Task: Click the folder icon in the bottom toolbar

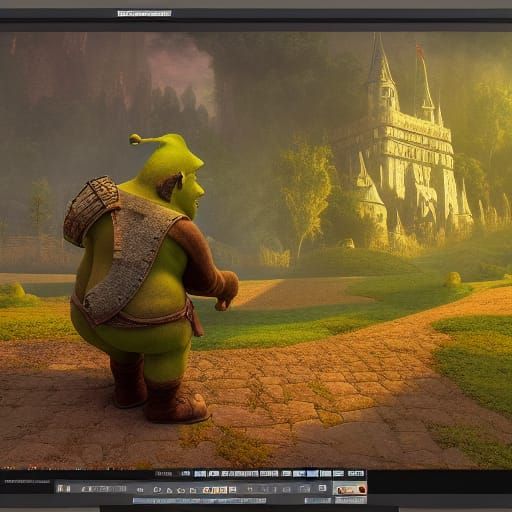Action: [193, 490]
